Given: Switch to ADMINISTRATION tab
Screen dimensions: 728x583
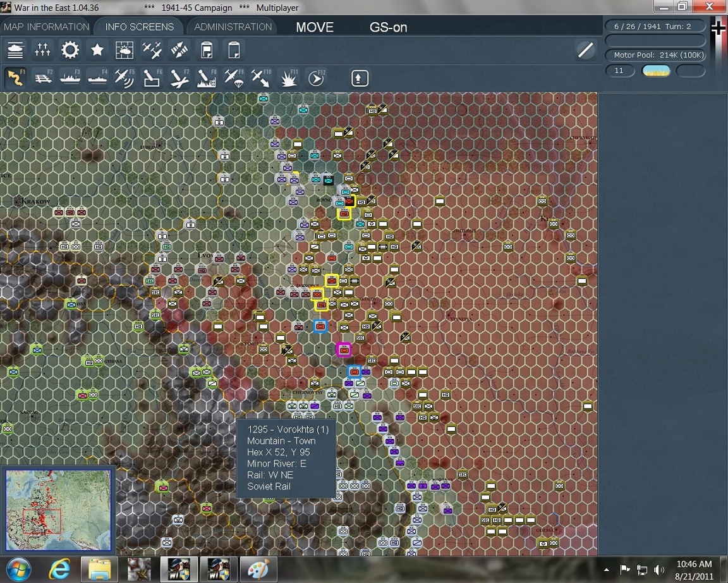Looking at the screenshot, I should [x=233, y=27].
